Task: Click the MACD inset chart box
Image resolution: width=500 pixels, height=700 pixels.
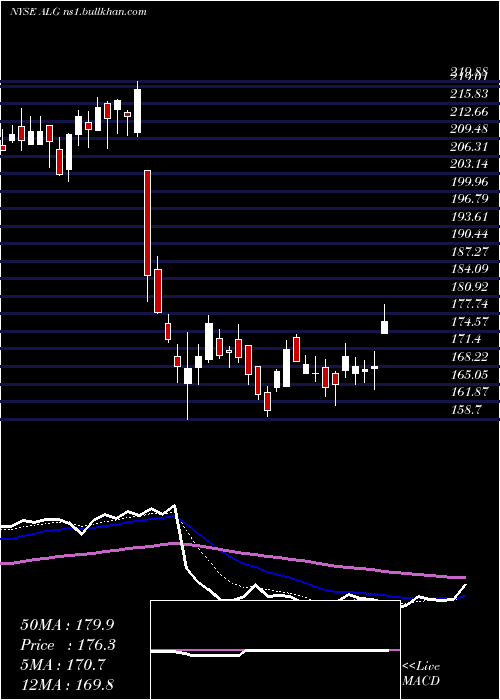Action: 275,650
